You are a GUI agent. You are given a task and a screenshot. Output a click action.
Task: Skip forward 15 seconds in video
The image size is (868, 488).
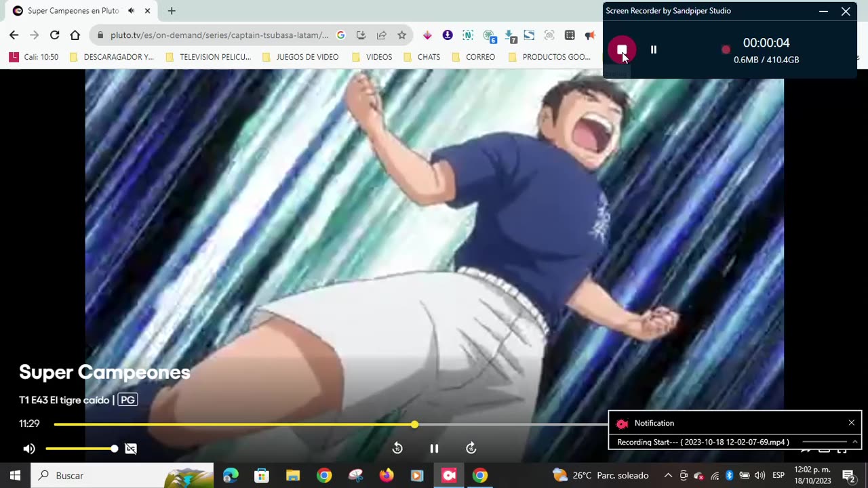(471, 448)
